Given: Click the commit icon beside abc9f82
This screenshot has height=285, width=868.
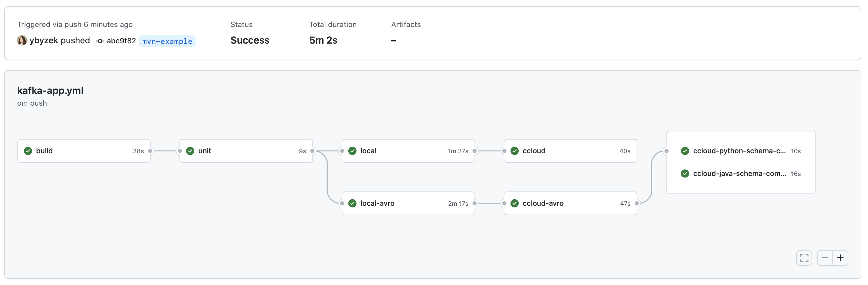Looking at the screenshot, I should click(99, 41).
